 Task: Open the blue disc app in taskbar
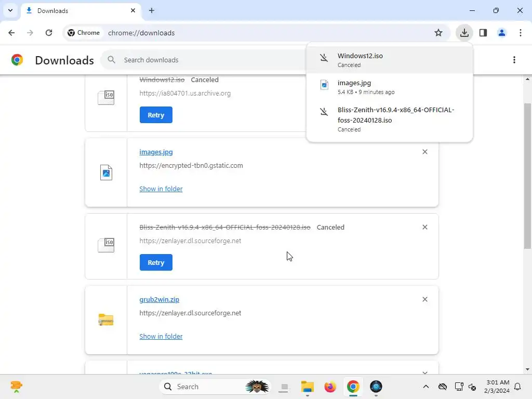tap(376, 387)
